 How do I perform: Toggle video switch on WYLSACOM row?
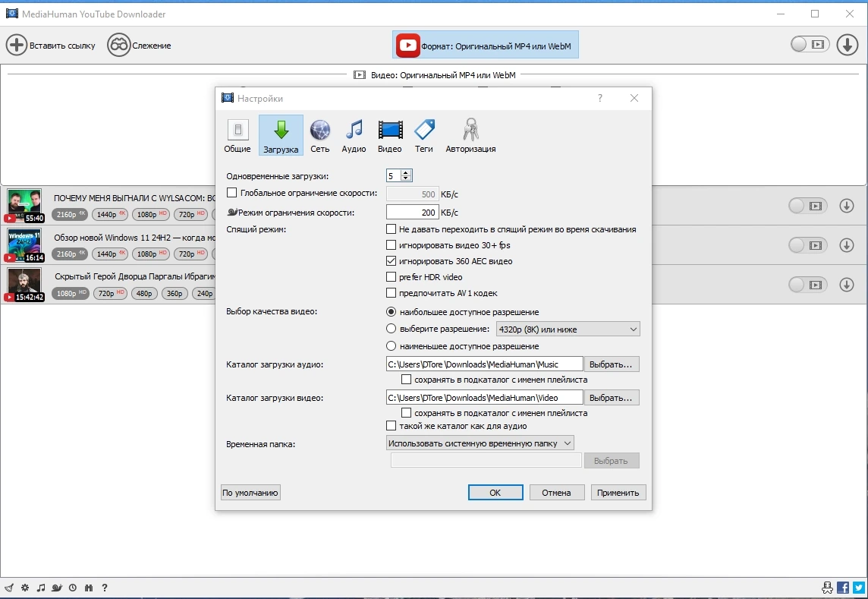pos(807,206)
